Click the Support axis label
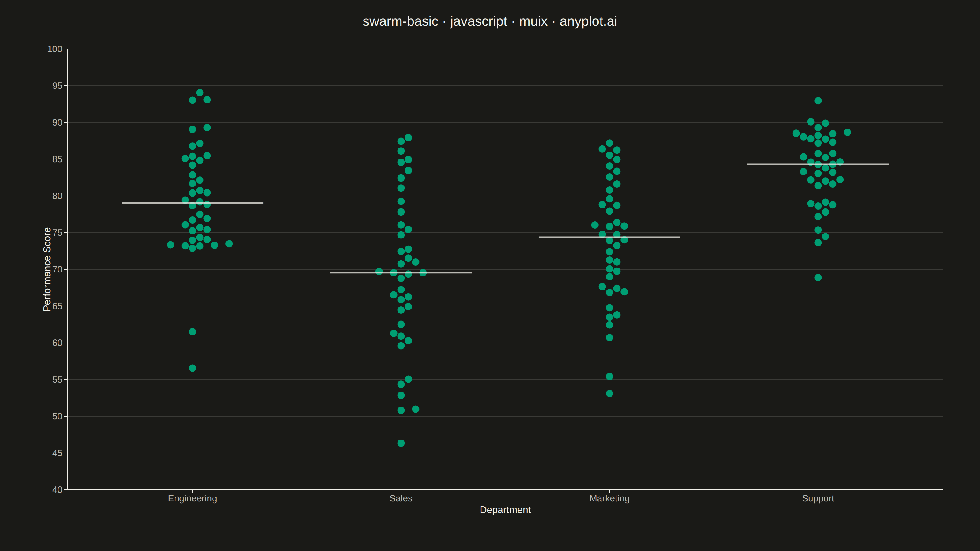Viewport: 980px width, 551px height. click(818, 498)
